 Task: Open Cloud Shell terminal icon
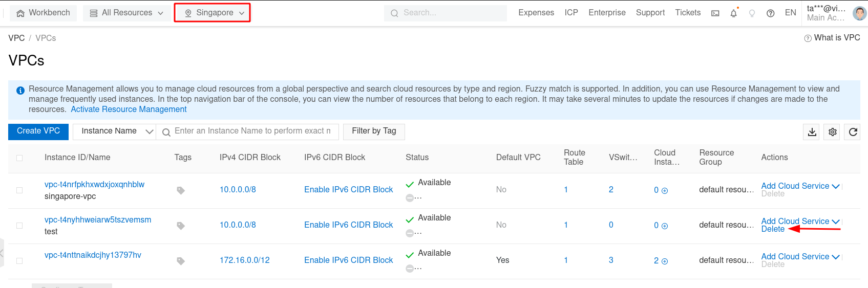click(715, 13)
